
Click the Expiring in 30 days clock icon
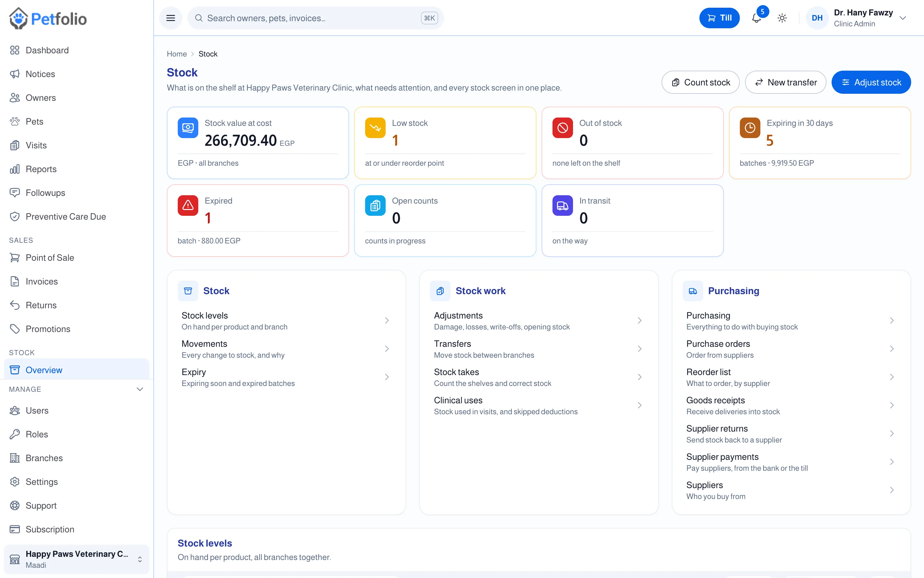(x=750, y=128)
